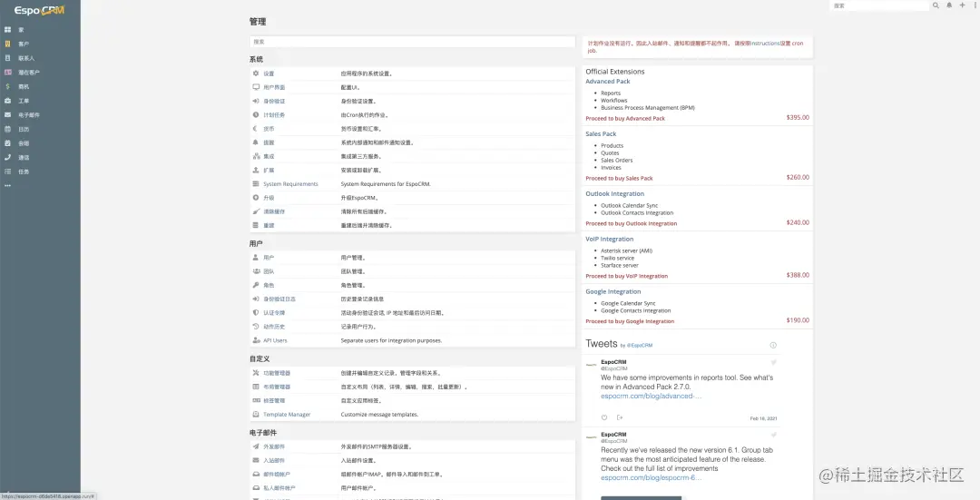
Task: Open the notifications bell icon
Action: (x=949, y=5)
